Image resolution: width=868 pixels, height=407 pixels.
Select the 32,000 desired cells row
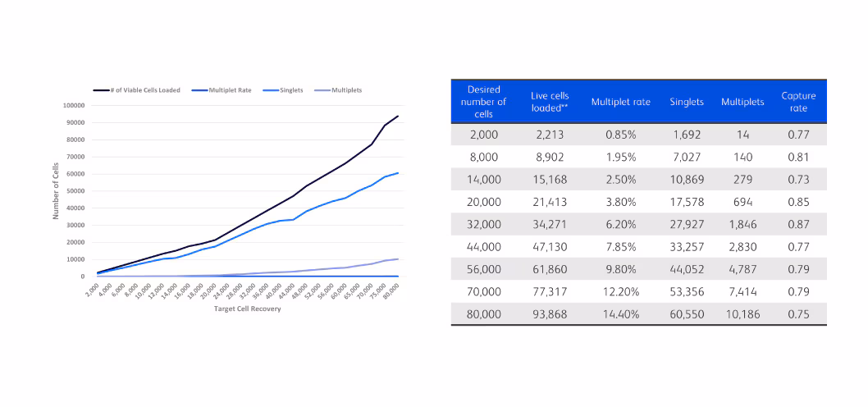(483, 225)
